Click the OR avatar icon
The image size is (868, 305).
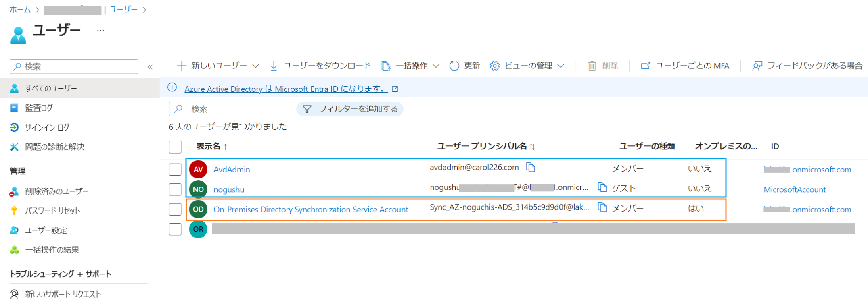pos(198,229)
